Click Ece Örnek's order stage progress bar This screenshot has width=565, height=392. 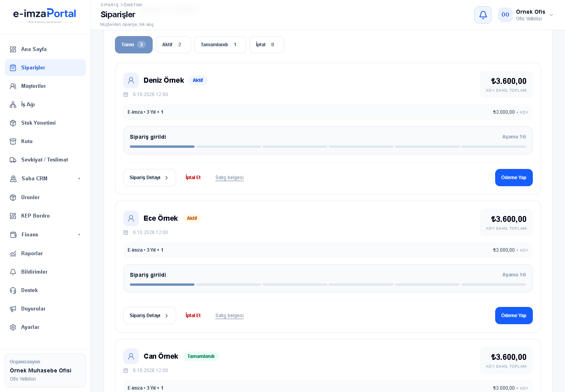pos(328,285)
